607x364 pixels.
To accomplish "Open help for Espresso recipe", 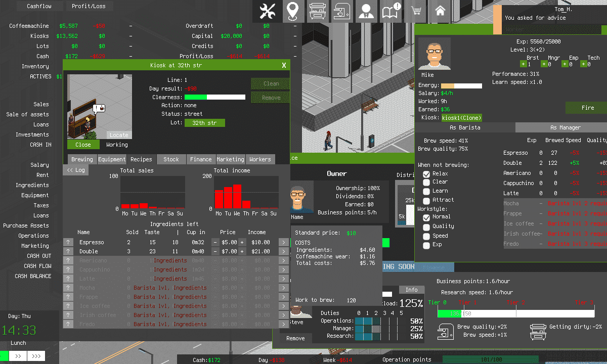I will pyautogui.click(x=68, y=243).
